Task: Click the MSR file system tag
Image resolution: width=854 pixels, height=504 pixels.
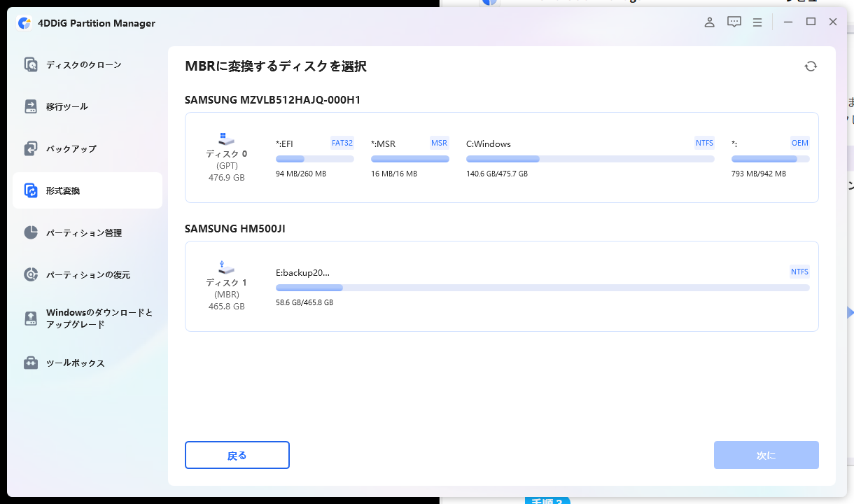Action: click(440, 143)
